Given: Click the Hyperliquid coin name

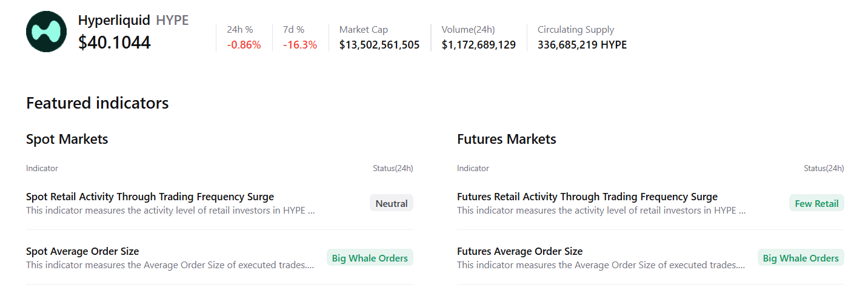Looking at the screenshot, I should (114, 20).
